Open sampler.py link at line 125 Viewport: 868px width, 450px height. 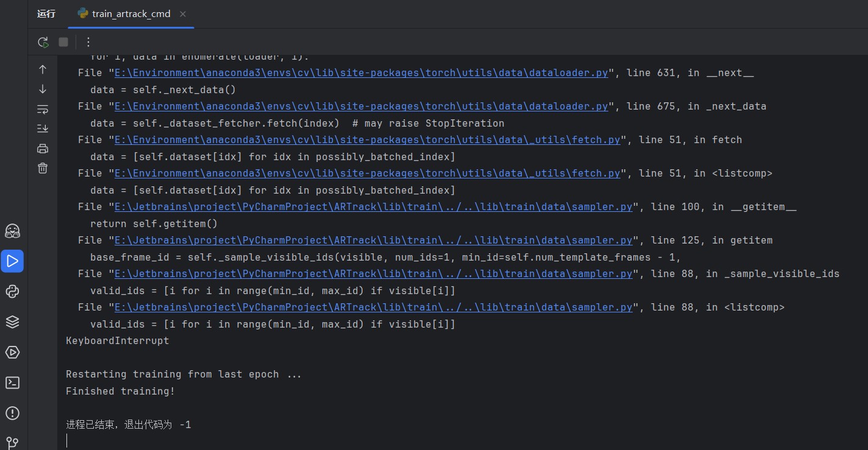pos(374,241)
